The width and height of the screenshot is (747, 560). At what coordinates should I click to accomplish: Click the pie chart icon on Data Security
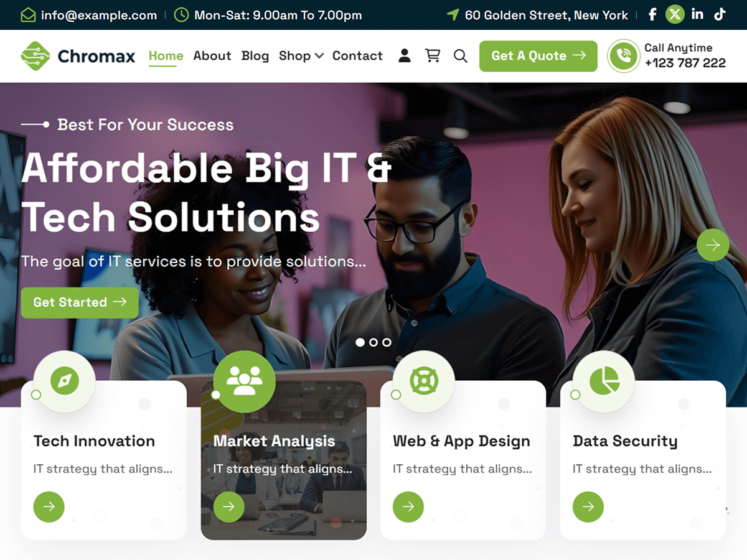(x=604, y=381)
